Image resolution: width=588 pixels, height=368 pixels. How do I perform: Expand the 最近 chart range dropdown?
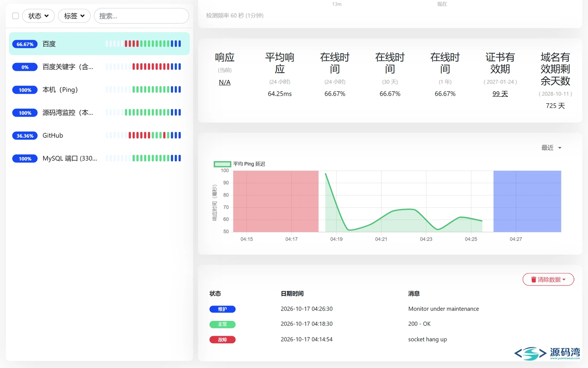point(551,148)
